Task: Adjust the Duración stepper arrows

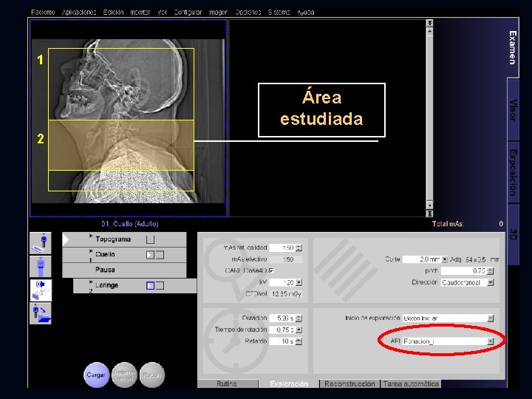Action: [299, 318]
